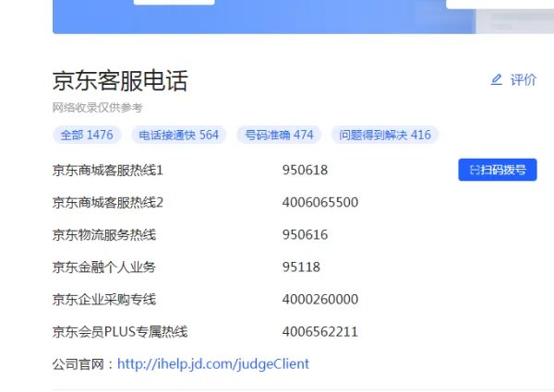
Task: Click the 京东客服电话 heading
Action: [x=120, y=81]
